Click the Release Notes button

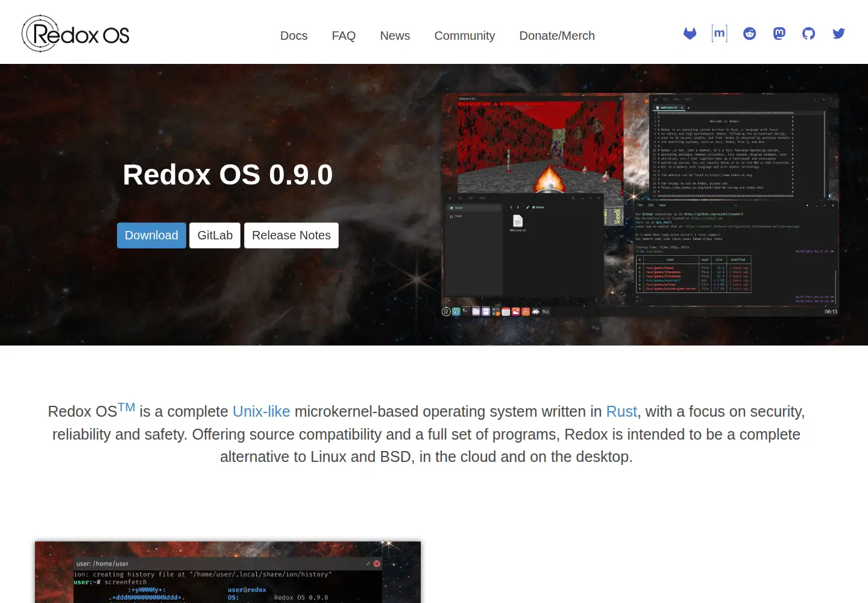[x=291, y=235]
